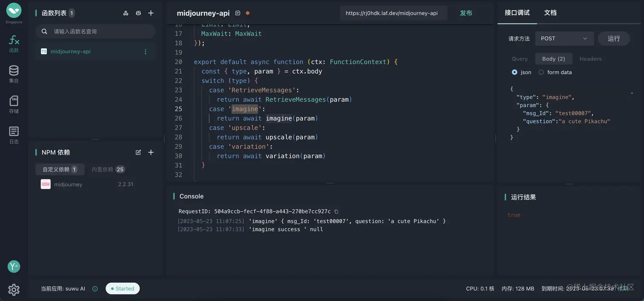The image size is (644, 301).
Task: Click the edit icon in NPM 依赖 panel
Action: pyautogui.click(x=138, y=152)
